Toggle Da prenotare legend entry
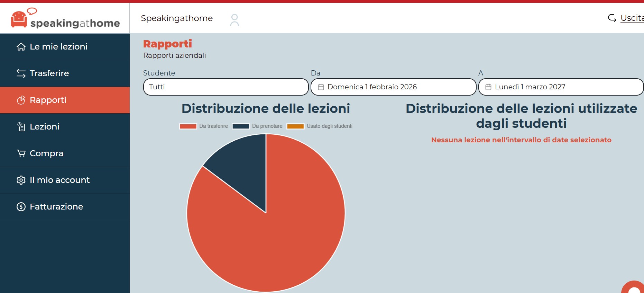The image size is (644, 293). (x=258, y=126)
